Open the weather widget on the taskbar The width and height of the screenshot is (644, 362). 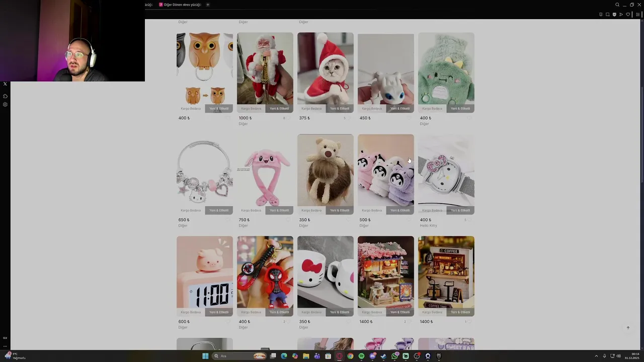point(15,356)
